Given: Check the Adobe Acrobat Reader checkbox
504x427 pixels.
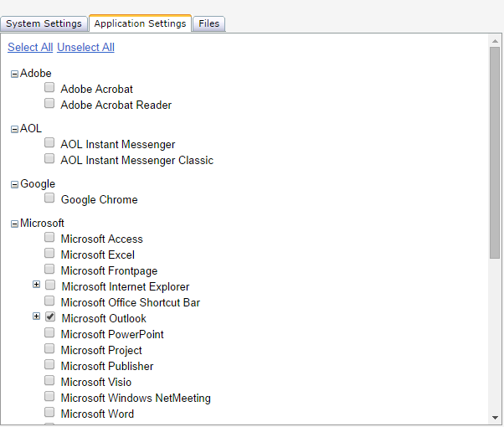Looking at the screenshot, I should [x=49, y=103].
